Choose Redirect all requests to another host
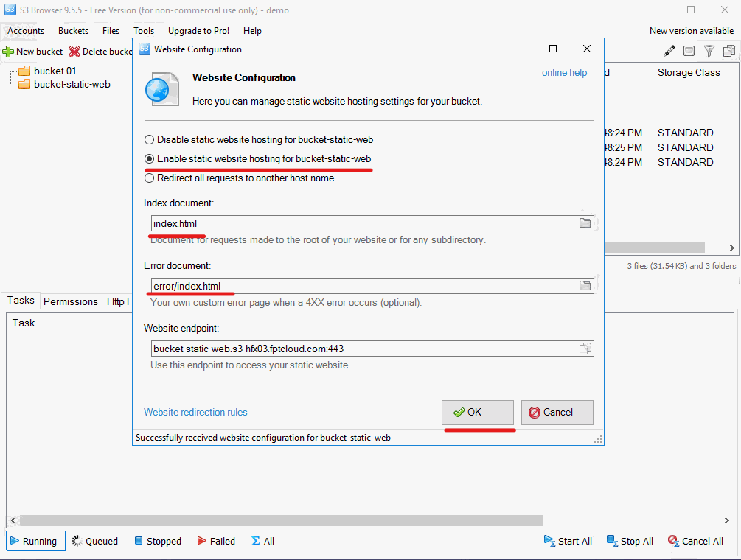 coord(239,178)
